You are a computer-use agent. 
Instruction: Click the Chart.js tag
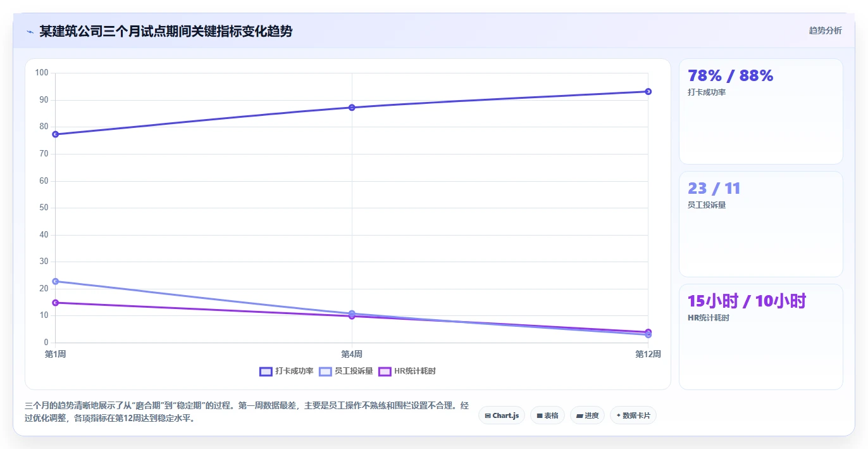501,415
